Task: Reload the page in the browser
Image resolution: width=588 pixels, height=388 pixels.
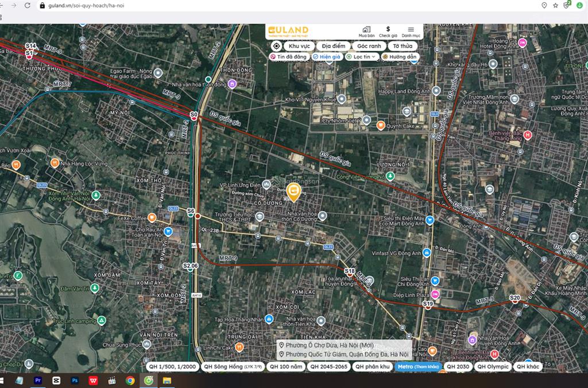Action: pyautogui.click(x=28, y=6)
